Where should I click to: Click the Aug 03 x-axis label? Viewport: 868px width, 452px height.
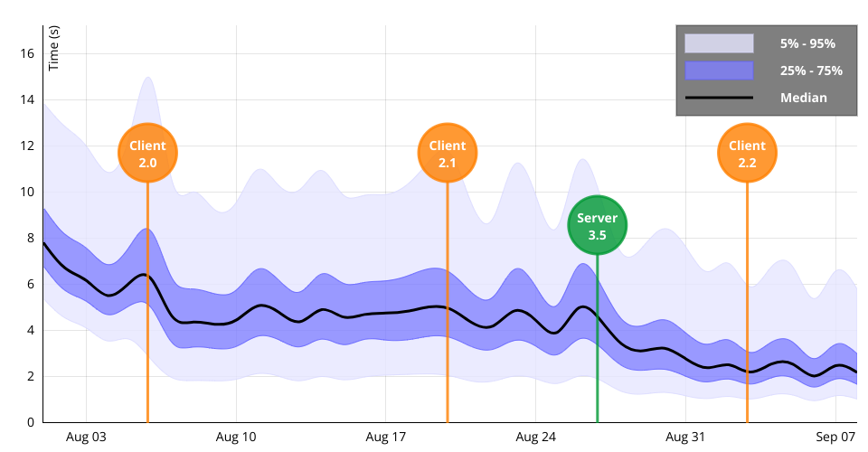point(86,437)
